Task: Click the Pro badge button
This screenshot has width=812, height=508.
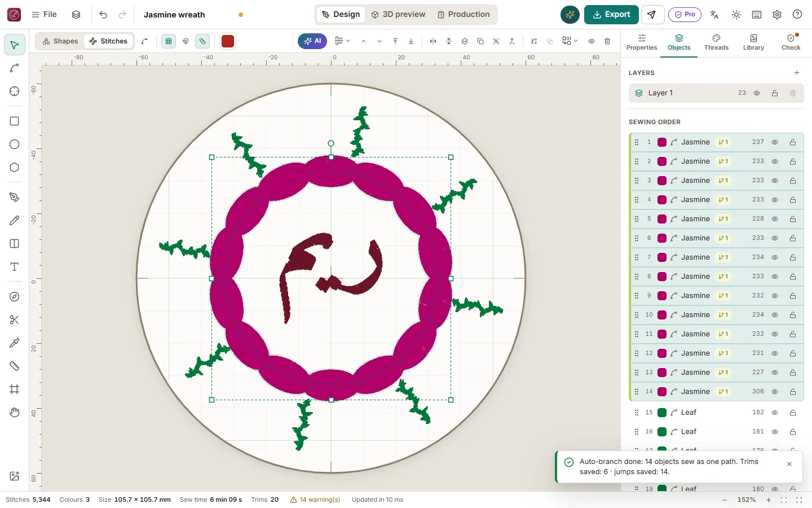Action: pyautogui.click(x=685, y=15)
